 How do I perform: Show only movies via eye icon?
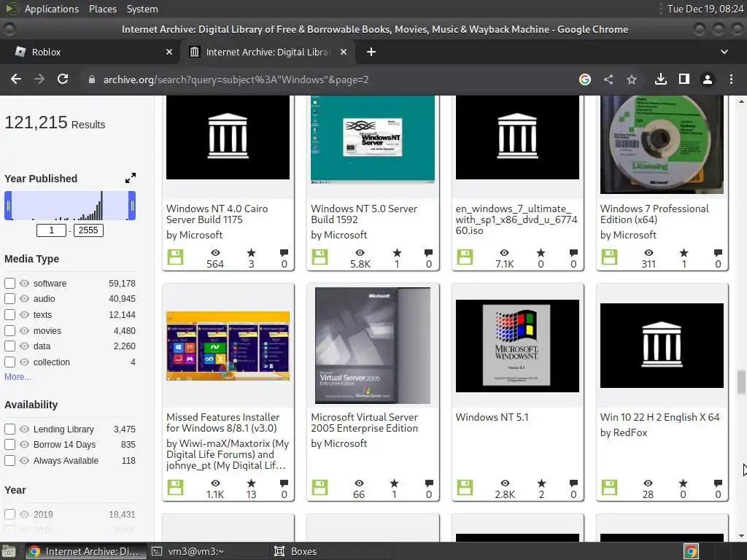(24, 330)
